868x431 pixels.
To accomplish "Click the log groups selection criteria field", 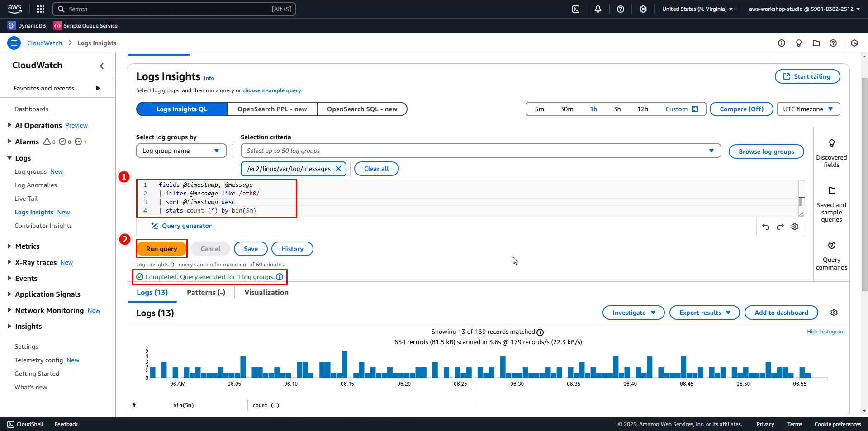I will pyautogui.click(x=475, y=151).
